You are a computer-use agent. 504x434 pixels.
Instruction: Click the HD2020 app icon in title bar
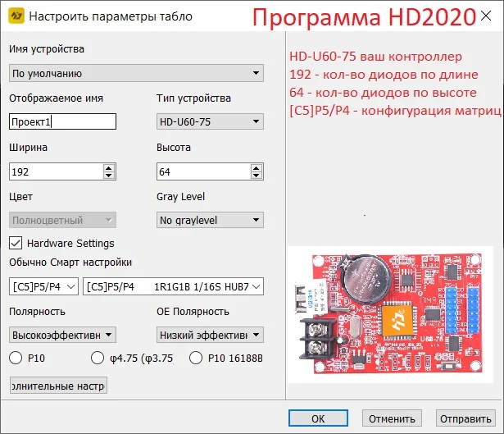[16, 16]
